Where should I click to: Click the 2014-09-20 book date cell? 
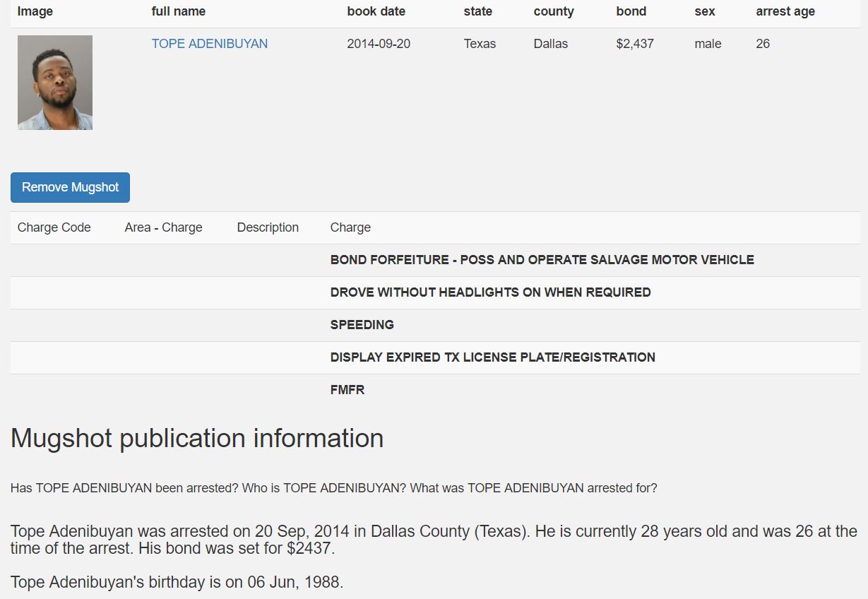coord(379,44)
